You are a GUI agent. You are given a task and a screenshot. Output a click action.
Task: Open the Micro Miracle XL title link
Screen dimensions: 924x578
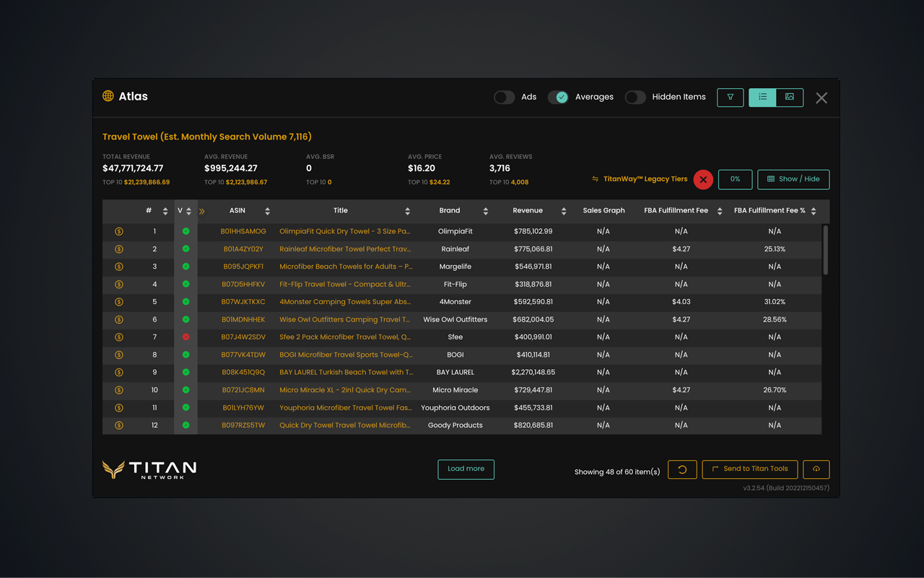pyautogui.click(x=344, y=390)
